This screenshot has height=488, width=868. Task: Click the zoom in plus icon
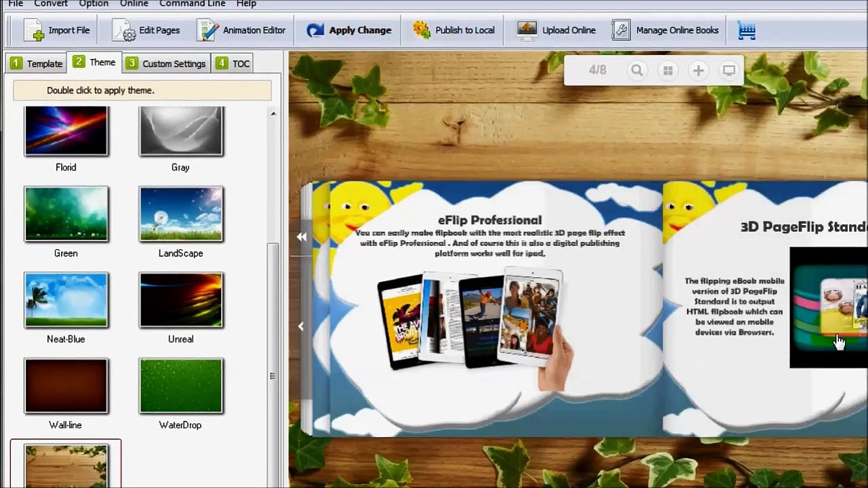(698, 70)
